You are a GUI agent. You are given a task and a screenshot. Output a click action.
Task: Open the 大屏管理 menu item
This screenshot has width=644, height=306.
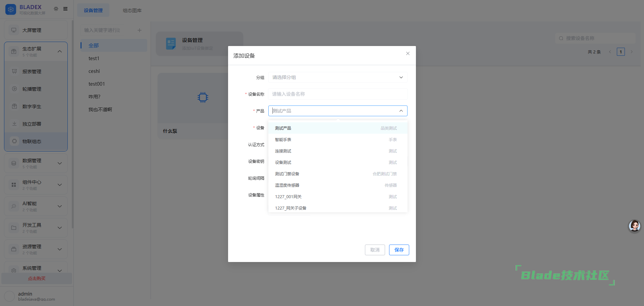[36, 30]
